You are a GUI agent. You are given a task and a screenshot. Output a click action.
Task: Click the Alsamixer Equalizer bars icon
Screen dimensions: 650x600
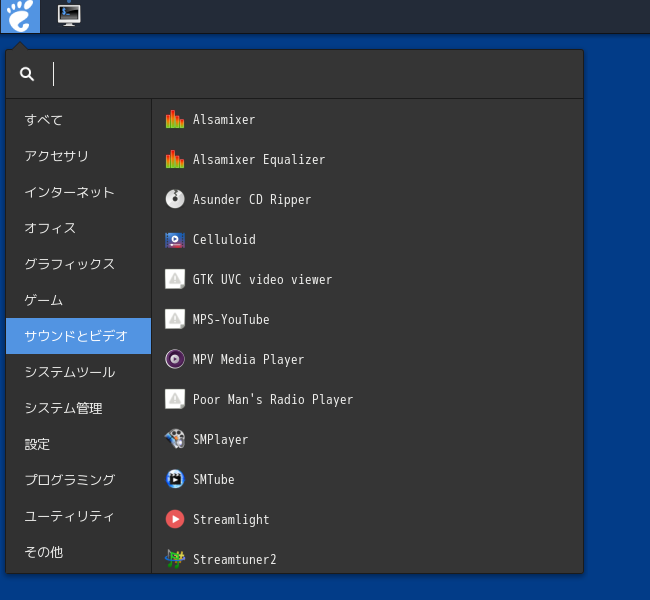pyautogui.click(x=175, y=159)
